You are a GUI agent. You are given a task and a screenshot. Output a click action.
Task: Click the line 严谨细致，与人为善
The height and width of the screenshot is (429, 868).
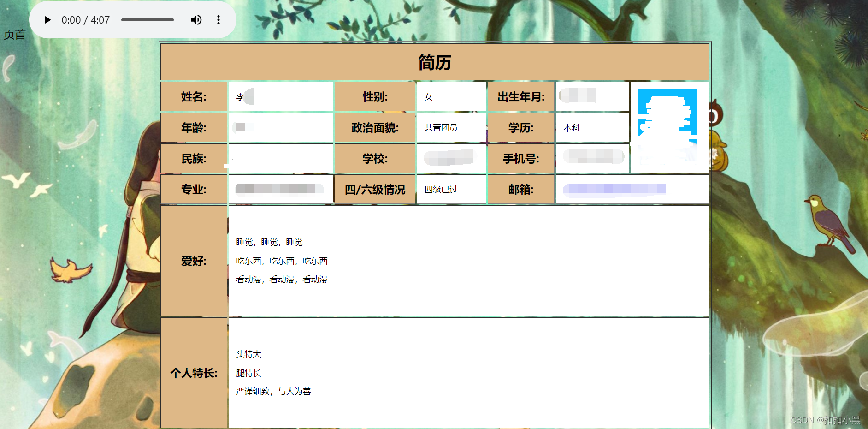coord(273,391)
